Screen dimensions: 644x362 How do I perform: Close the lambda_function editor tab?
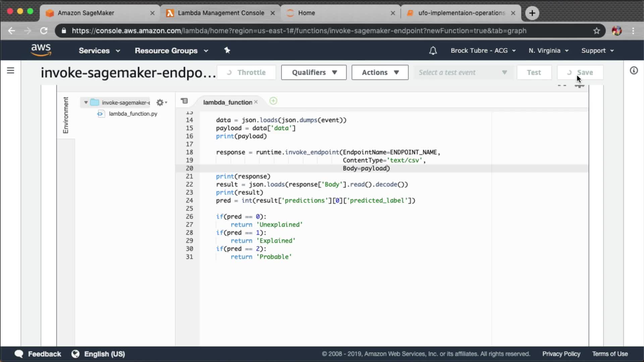click(x=256, y=102)
